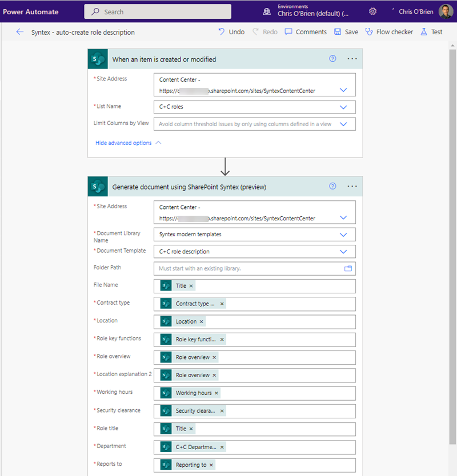Image resolution: width=457 pixels, height=476 pixels.
Task: Remove the Role key functions token
Action: point(222,340)
